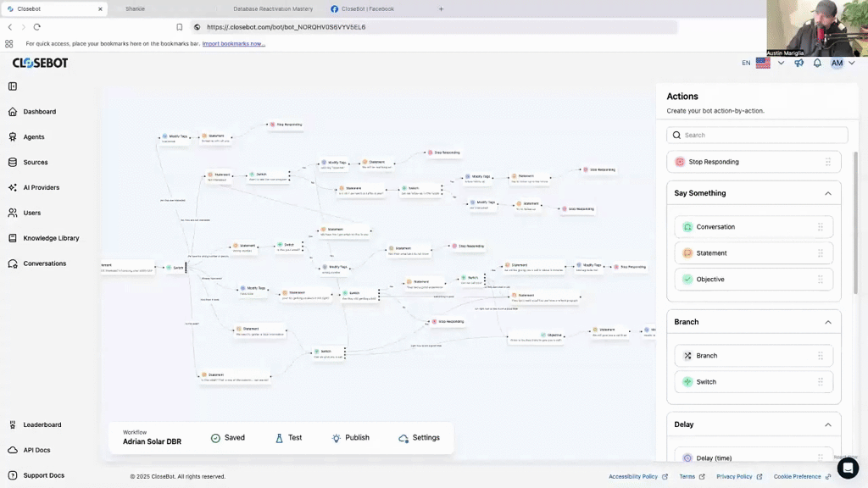Click the Conversations icon in sidebar

13,264
